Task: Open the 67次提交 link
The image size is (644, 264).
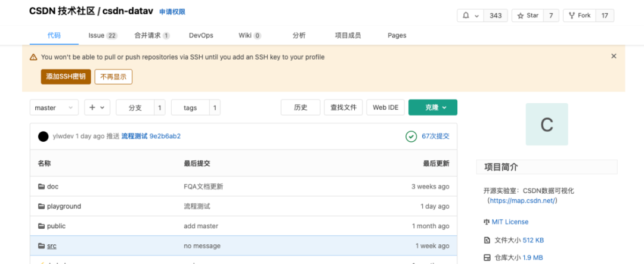Action: [x=435, y=136]
